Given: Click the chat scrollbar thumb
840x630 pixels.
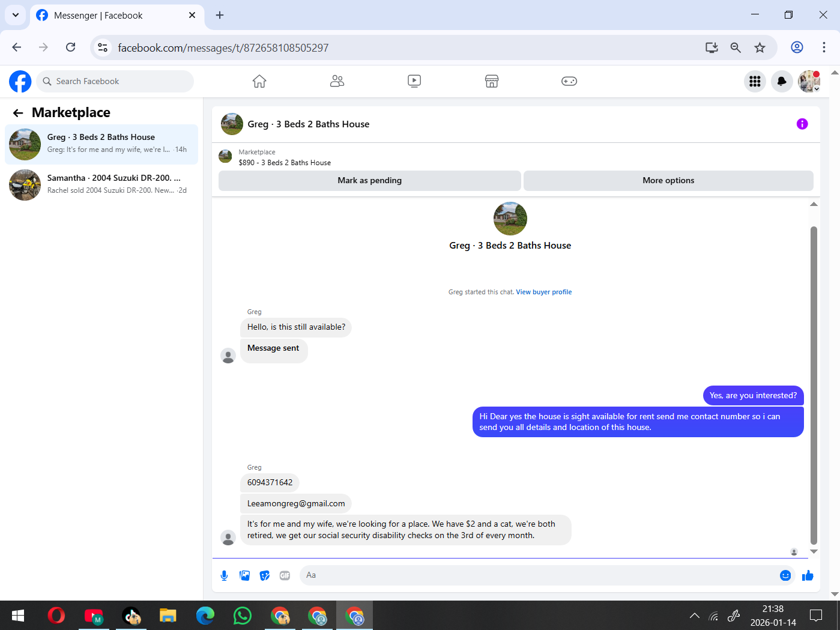Looking at the screenshot, I should click(814, 384).
